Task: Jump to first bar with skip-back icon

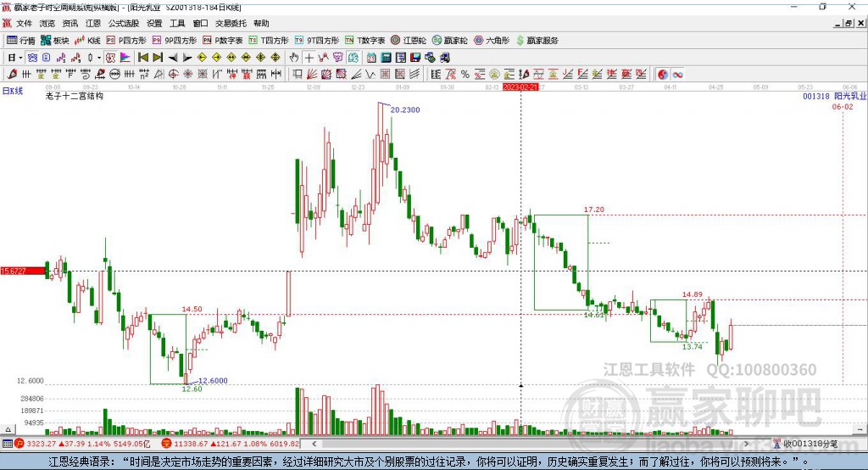Action: [x=142, y=58]
